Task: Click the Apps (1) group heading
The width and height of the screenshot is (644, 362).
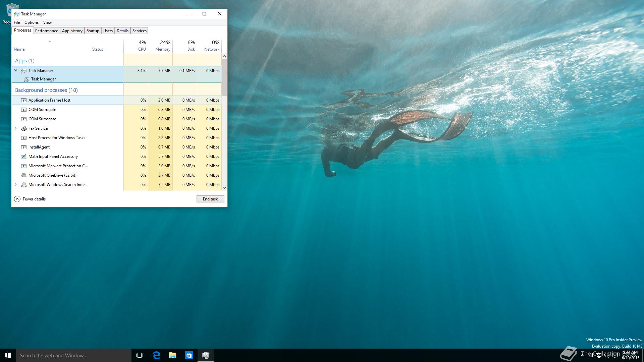Action: tap(25, 61)
